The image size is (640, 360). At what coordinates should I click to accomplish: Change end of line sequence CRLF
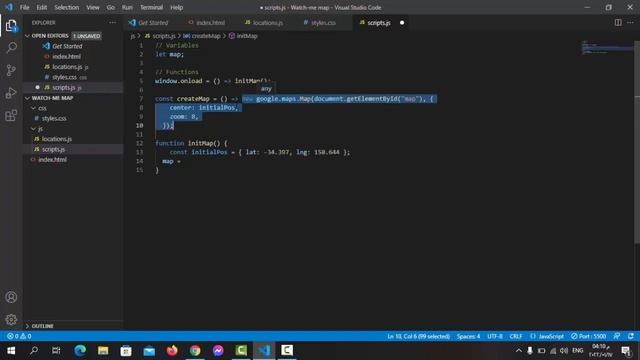click(516, 336)
